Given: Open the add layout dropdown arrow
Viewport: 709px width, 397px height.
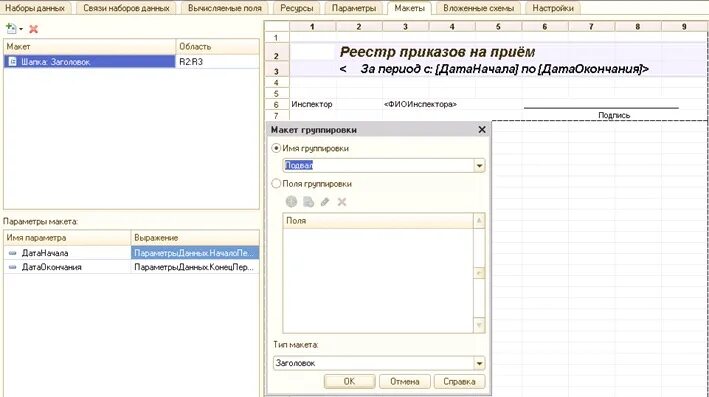Looking at the screenshot, I should pos(21,29).
